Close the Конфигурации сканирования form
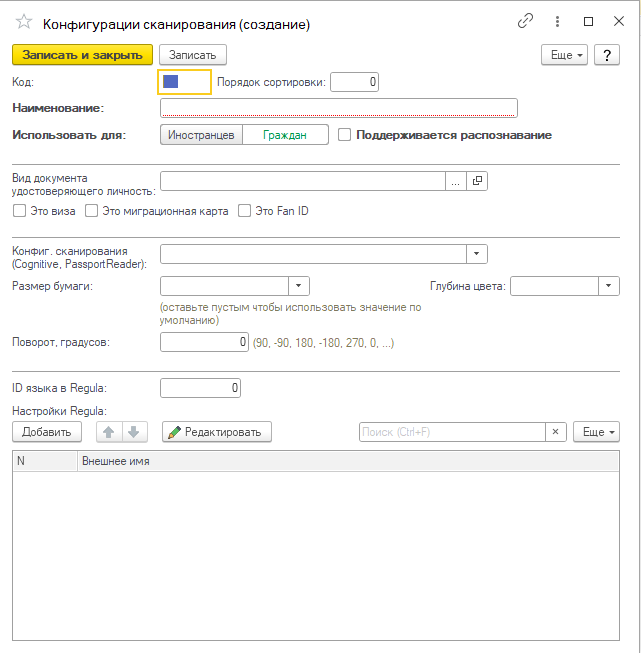641x653 pixels. point(619,21)
